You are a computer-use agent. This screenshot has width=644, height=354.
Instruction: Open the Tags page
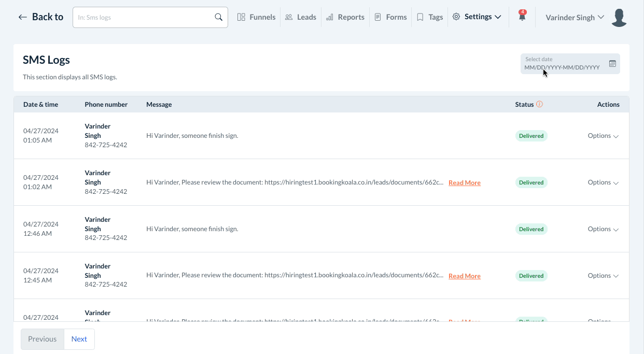coord(430,17)
